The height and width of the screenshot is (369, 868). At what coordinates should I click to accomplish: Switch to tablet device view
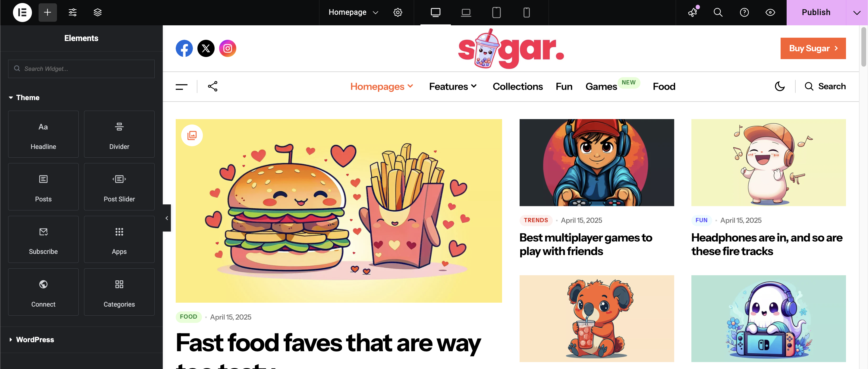496,12
